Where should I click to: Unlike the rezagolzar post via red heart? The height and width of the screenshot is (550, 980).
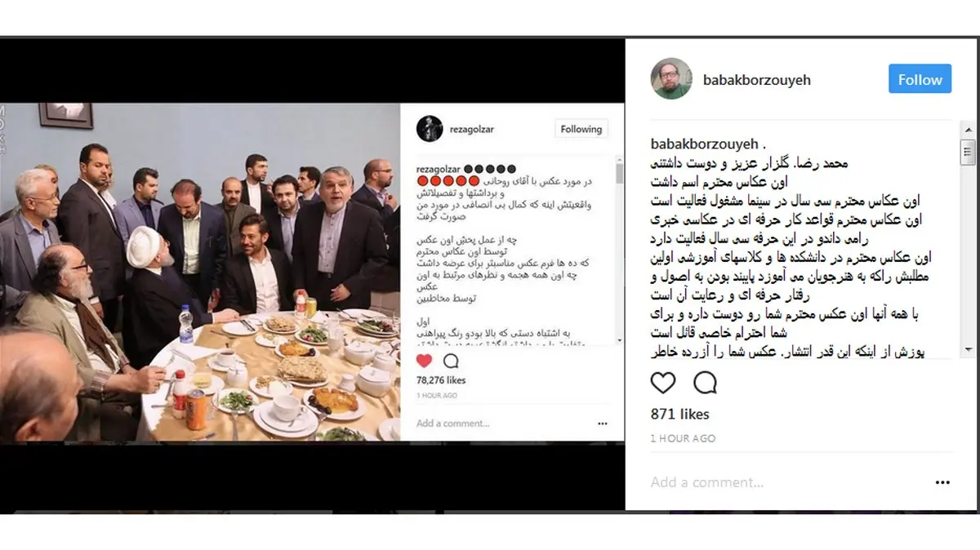(x=424, y=361)
